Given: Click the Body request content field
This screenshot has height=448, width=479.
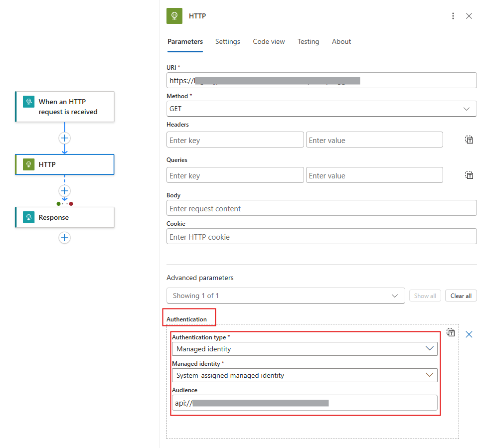Looking at the screenshot, I should (321, 208).
